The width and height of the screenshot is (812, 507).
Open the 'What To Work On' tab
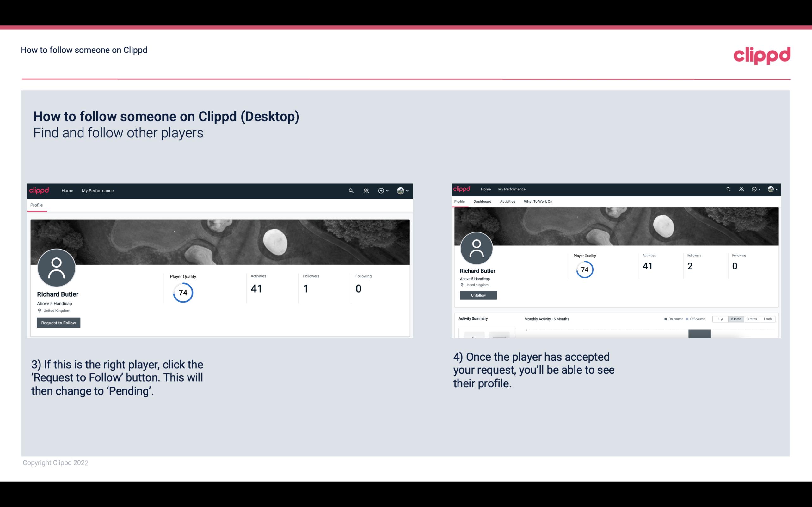click(538, 202)
